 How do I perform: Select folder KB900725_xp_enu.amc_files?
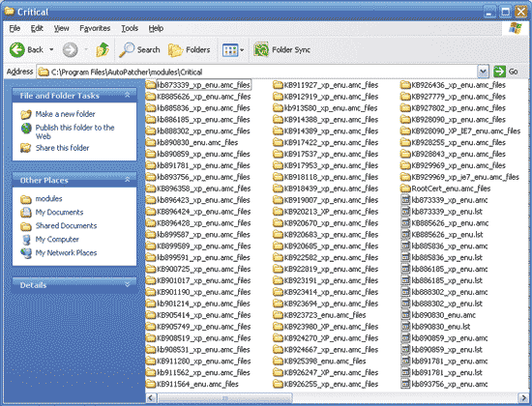pyautogui.click(x=198, y=270)
